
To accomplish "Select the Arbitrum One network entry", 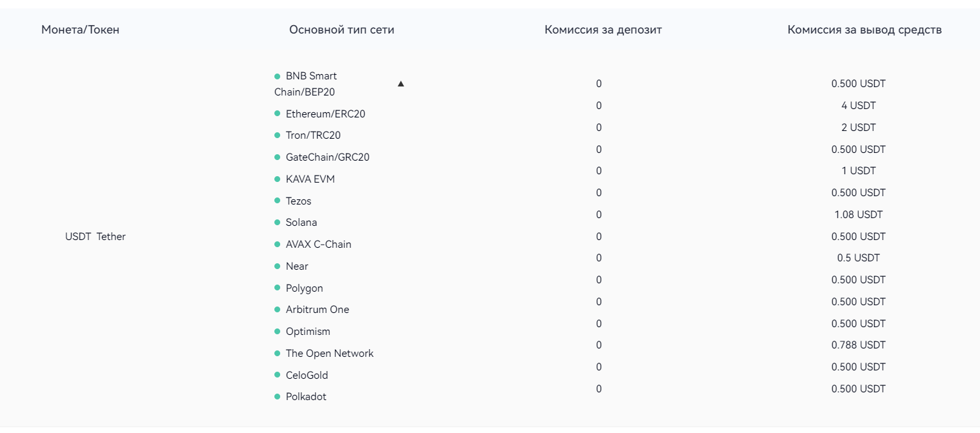I will 317,310.
